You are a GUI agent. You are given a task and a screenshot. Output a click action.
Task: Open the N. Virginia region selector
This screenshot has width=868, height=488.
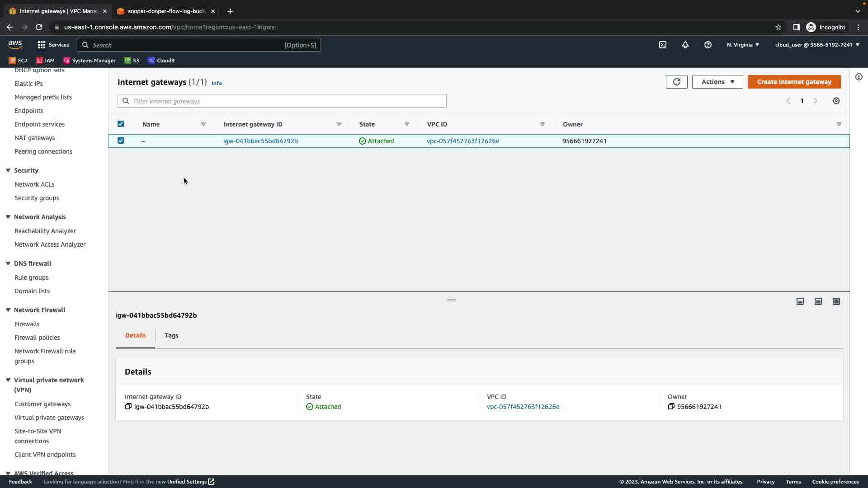click(x=743, y=45)
